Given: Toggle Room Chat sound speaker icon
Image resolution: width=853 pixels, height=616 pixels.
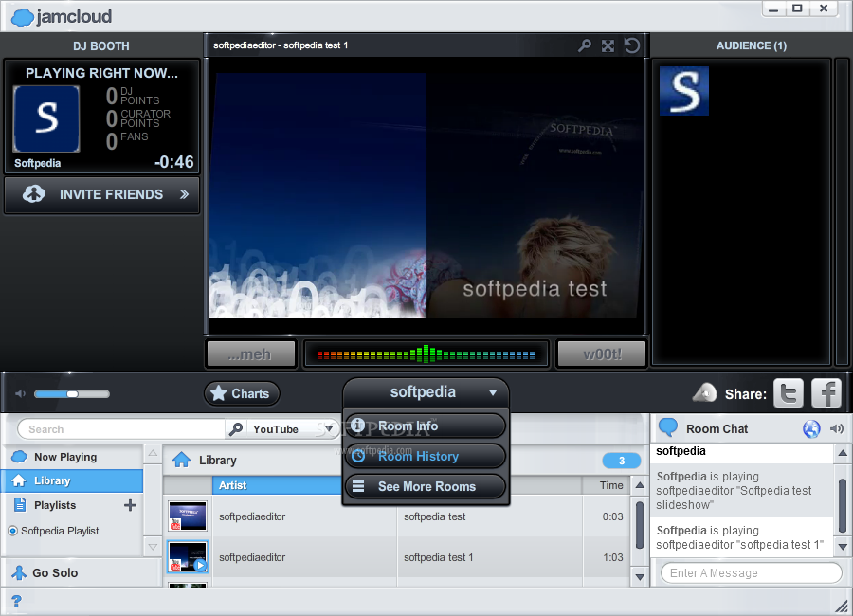Looking at the screenshot, I should pos(837,428).
